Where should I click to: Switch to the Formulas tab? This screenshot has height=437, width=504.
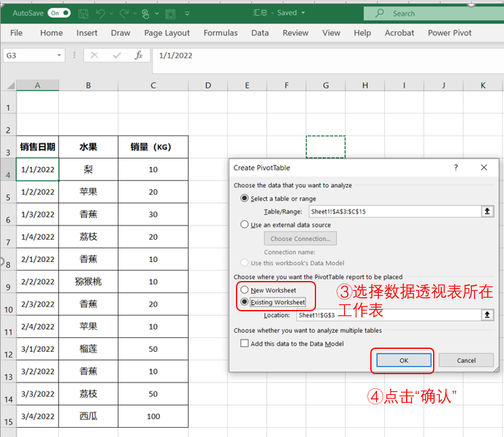point(221,33)
